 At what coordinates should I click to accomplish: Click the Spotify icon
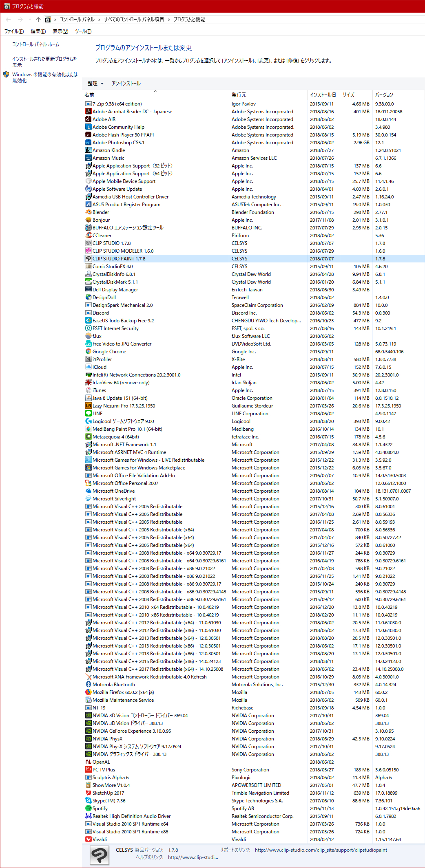[88, 809]
